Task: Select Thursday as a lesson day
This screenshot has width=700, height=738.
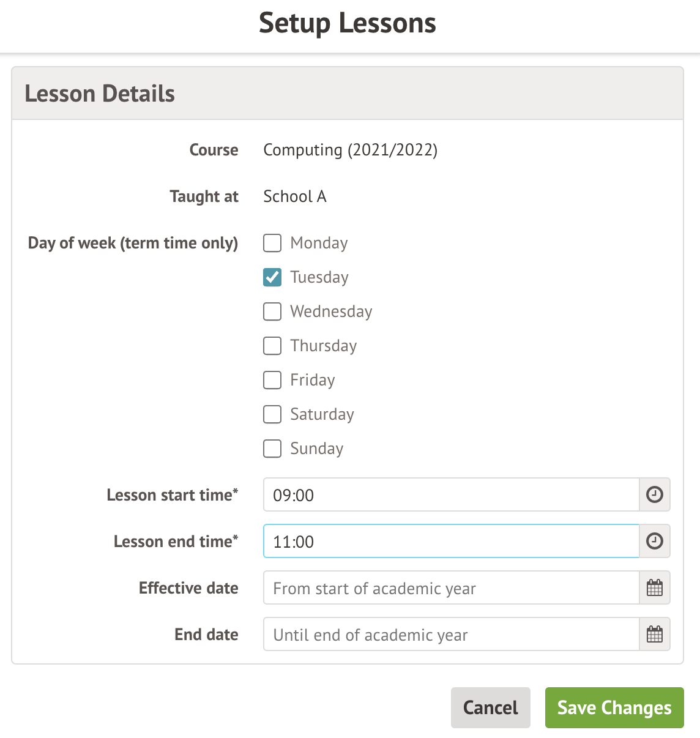Action: pyautogui.click(x=272, y=346)
